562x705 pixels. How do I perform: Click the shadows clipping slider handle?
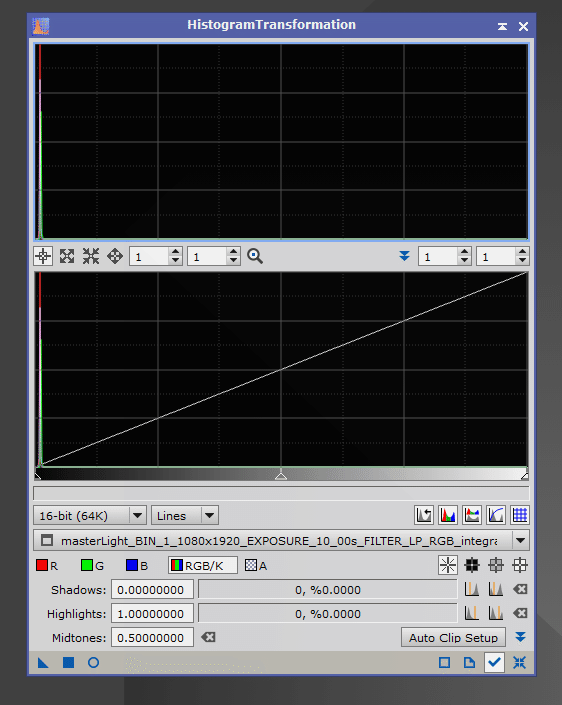point(38,476)
